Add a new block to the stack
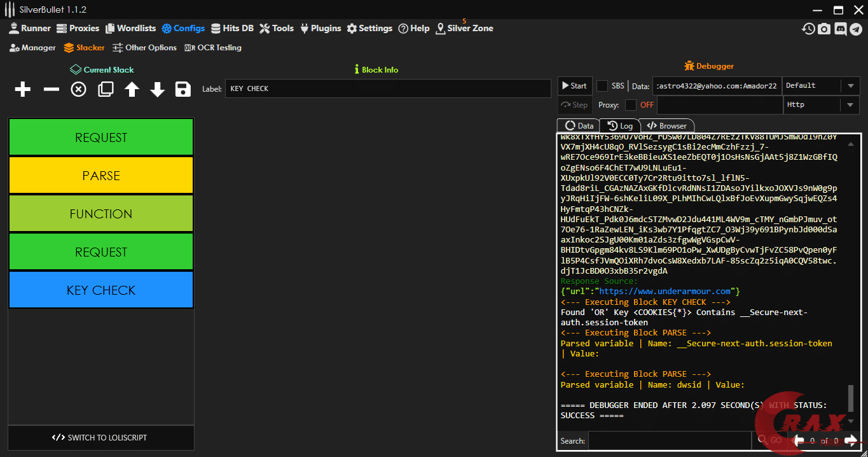Screen dimensions: 868x457 [x=23, y=90]
